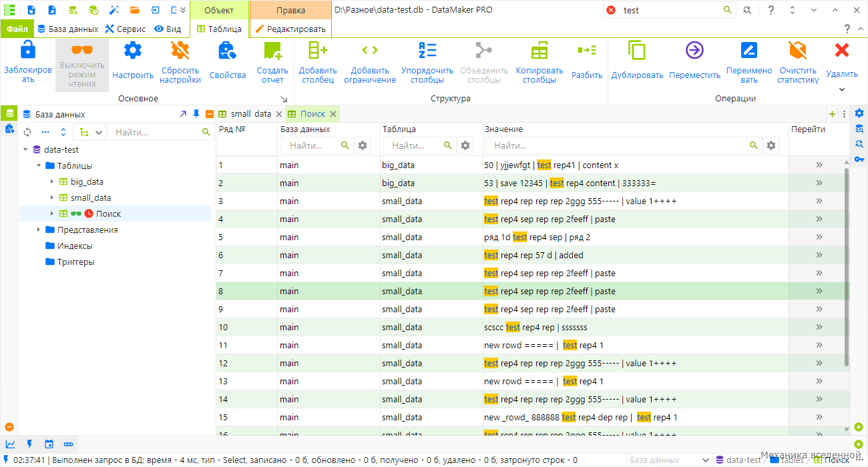Collapse the Таблицы folder in tree
The width and height of the screenshot is (868, 467).
39,165
